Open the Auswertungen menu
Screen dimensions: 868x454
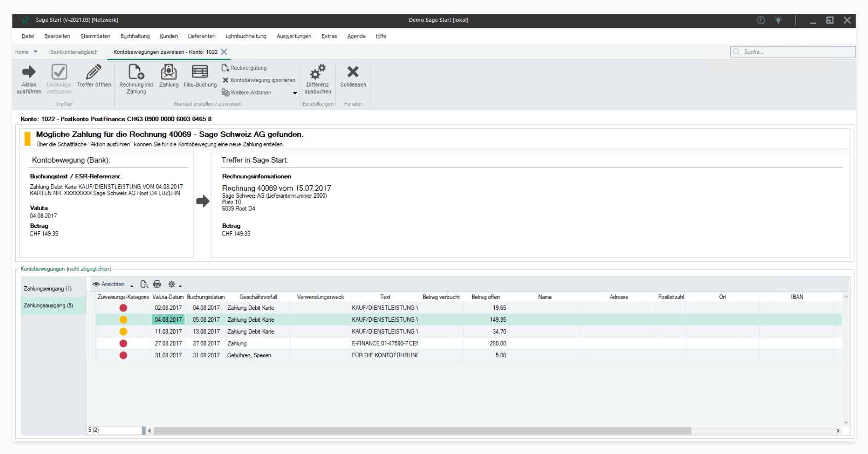pyautogui.click(x=293, y=36)
